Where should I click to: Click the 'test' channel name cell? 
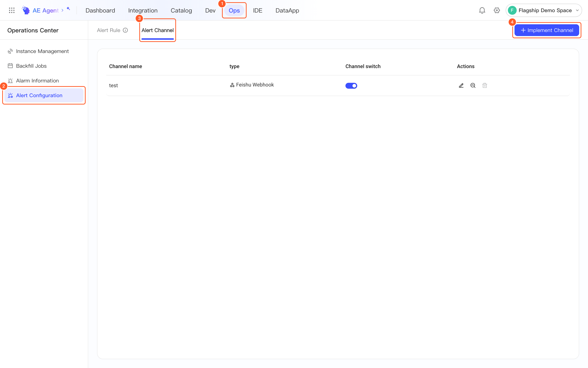click(114, 85)
